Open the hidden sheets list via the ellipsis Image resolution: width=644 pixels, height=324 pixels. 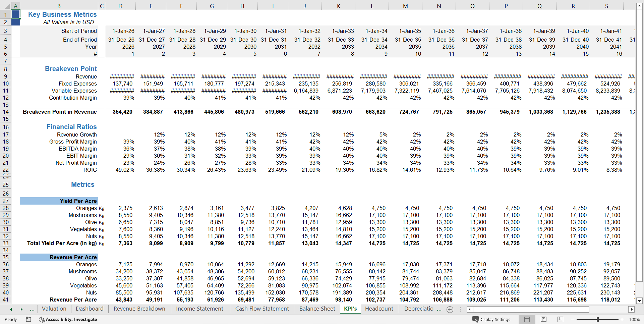click(x=32, y=309)
